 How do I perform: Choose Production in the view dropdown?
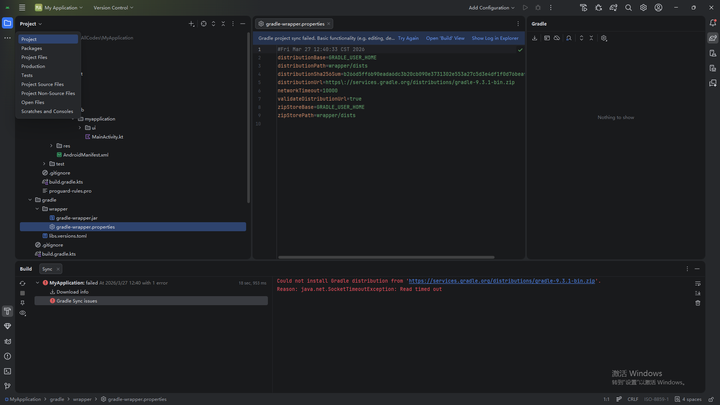(x=48, y=66)
